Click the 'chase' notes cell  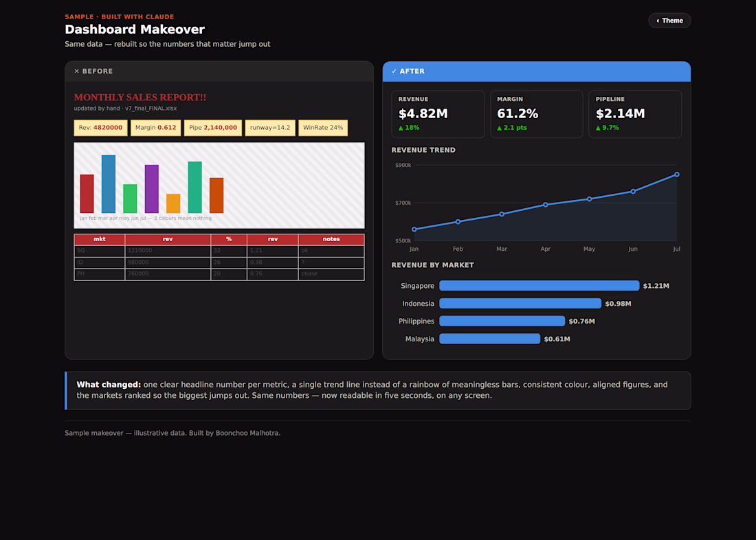click(x=331, y=274)
